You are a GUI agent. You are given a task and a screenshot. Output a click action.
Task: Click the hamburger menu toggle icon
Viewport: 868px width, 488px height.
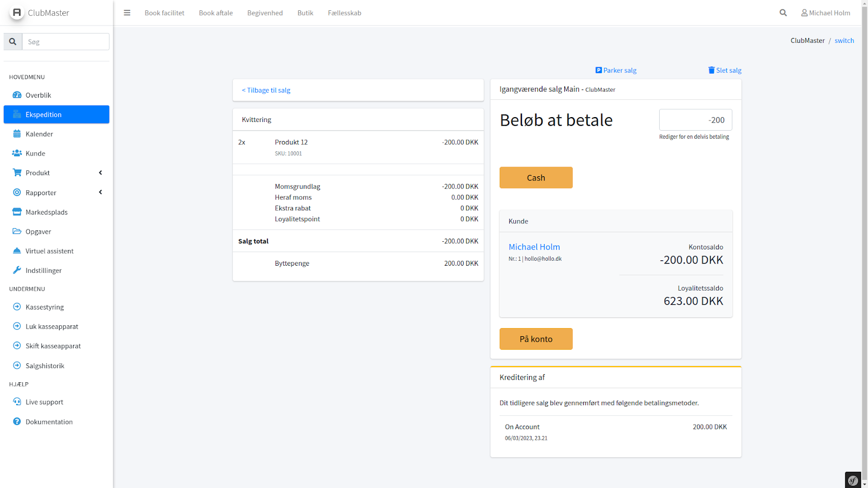(x=127, y=13)
